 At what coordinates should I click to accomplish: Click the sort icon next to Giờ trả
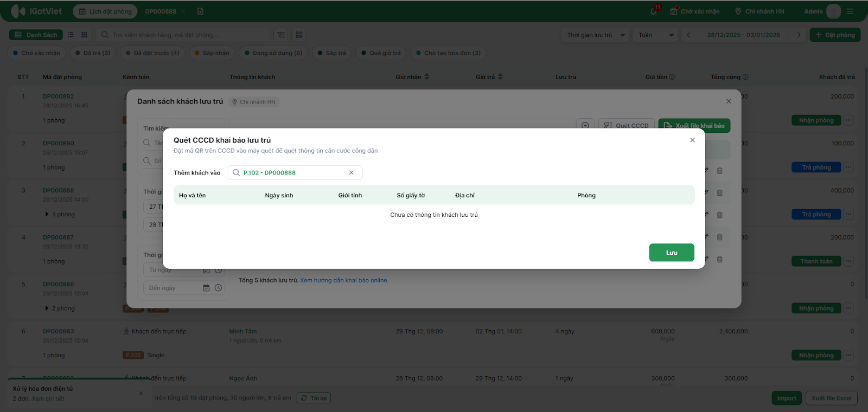(x=500, y=76)
